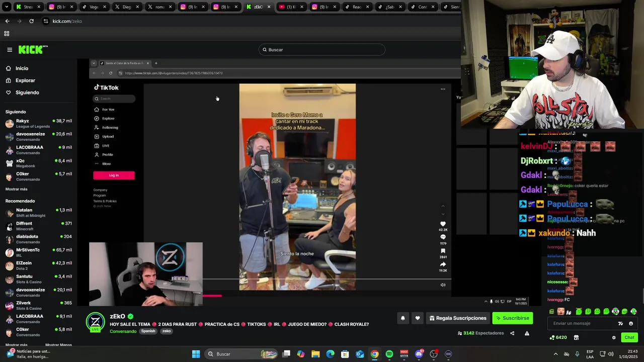The height and width of the screenshot is (362, 644).
Task: Click the Kick Buscar search field
Action: pos(322,50)
